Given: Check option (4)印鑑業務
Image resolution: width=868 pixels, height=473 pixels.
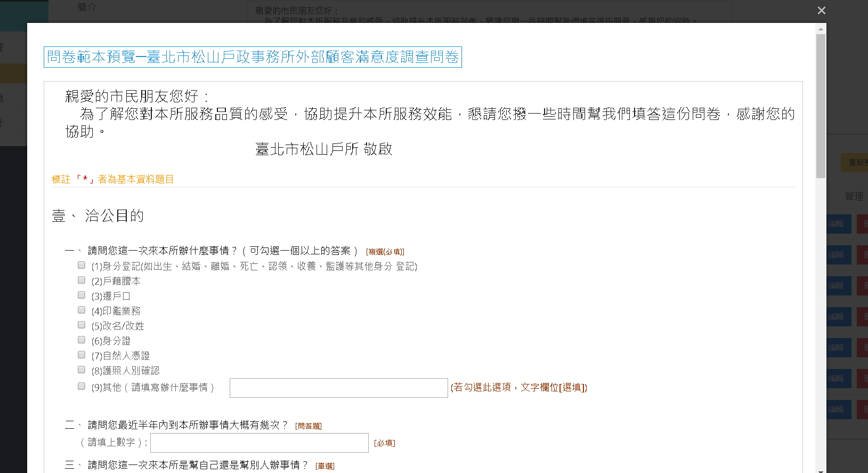Looking at the screenshot, I should [82, 310].
